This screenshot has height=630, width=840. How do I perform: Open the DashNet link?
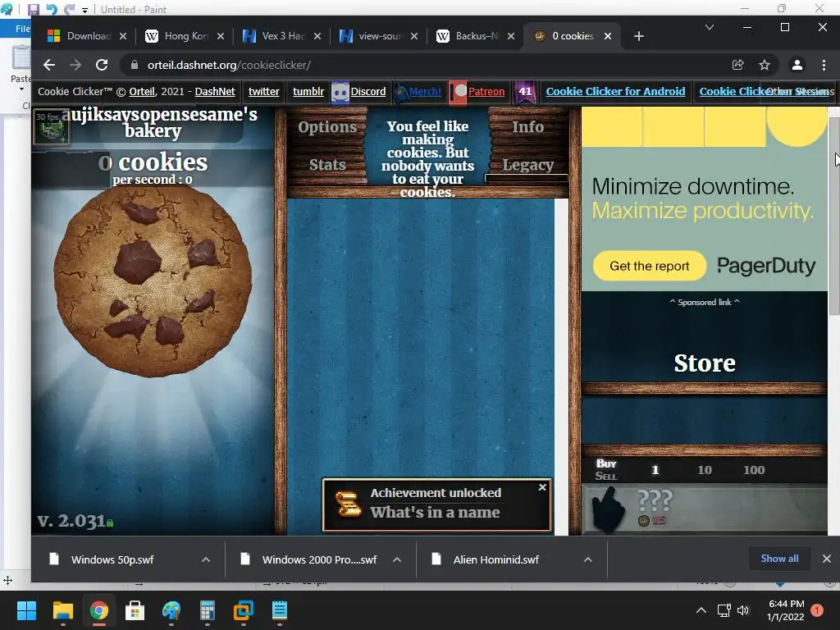point(215,92)
